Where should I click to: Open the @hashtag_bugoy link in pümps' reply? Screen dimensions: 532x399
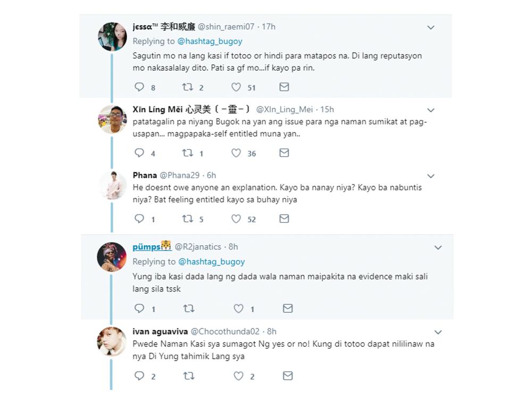[x=211, y=262]
